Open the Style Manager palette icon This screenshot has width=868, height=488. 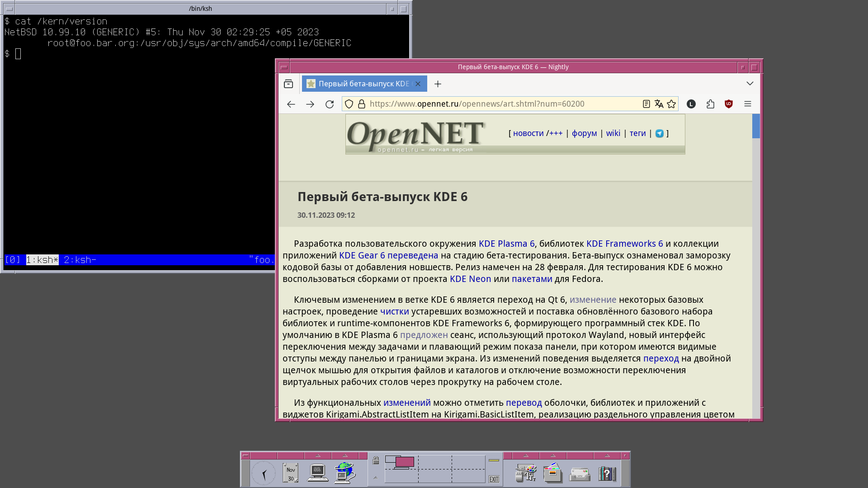tap(526, 473)
